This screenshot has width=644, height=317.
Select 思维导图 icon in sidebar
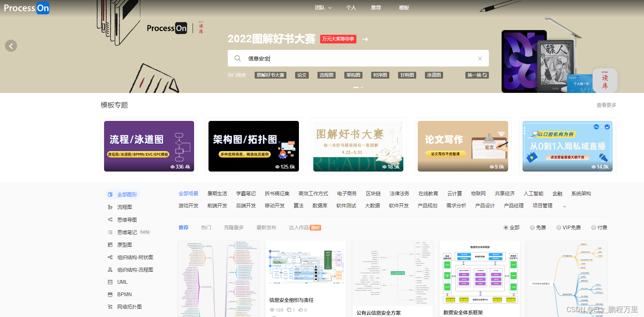pyautogui.click(x=110, y=220)
